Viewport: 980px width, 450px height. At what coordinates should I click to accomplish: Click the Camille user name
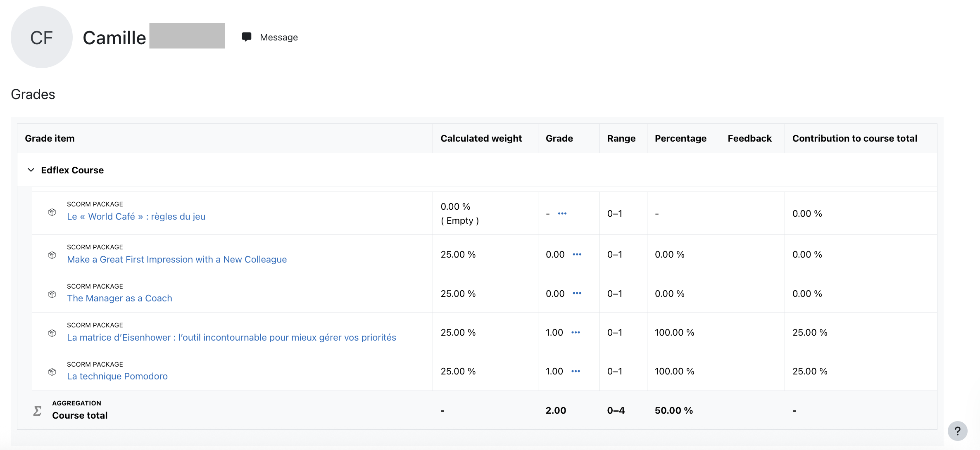point(114,38)
